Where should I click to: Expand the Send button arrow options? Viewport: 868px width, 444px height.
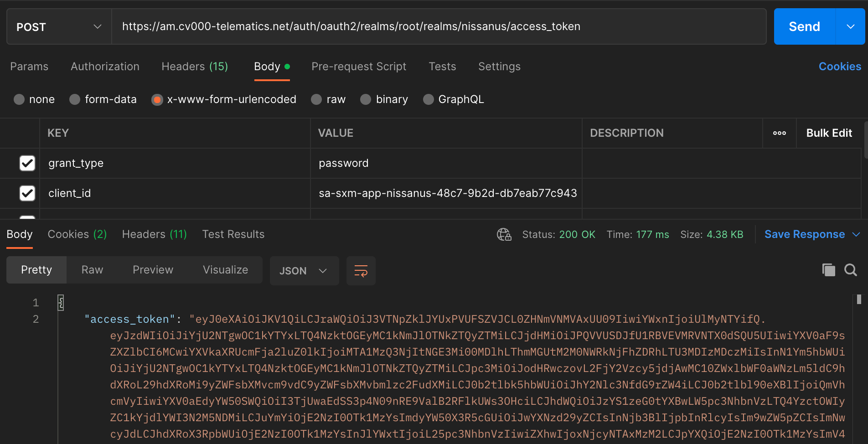(850, 26)
